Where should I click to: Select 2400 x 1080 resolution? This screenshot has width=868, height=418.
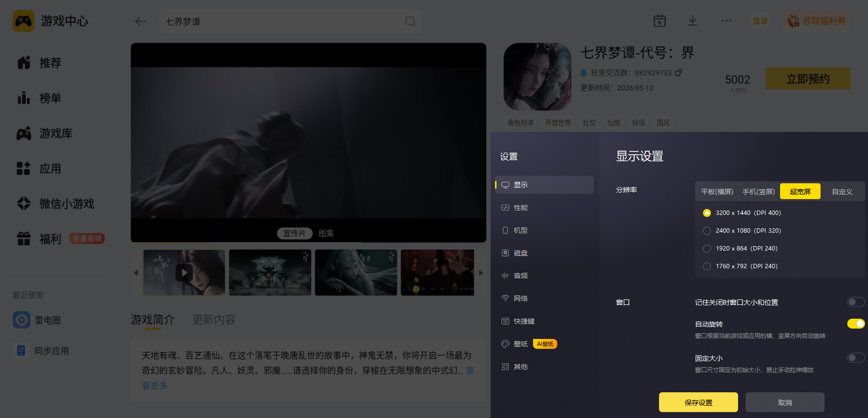coord(707,231)
